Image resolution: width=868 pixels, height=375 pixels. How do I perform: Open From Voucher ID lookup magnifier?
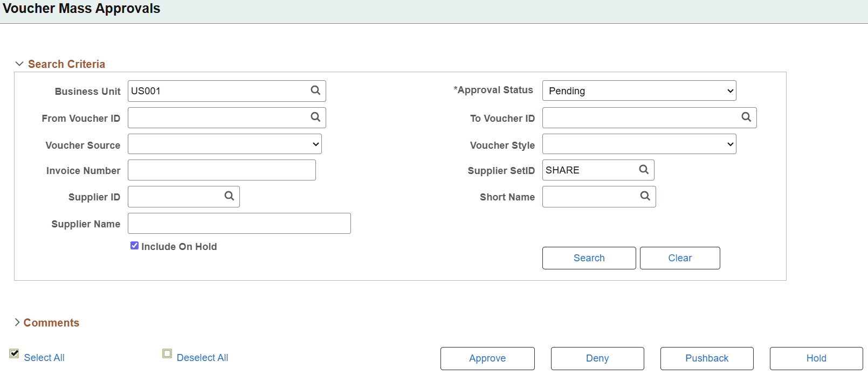click(x=315, y=117)
